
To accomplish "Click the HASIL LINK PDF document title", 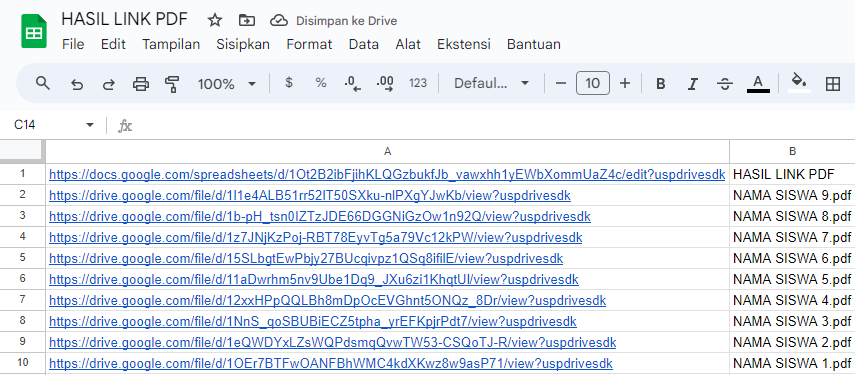I will tap(124, 19).
